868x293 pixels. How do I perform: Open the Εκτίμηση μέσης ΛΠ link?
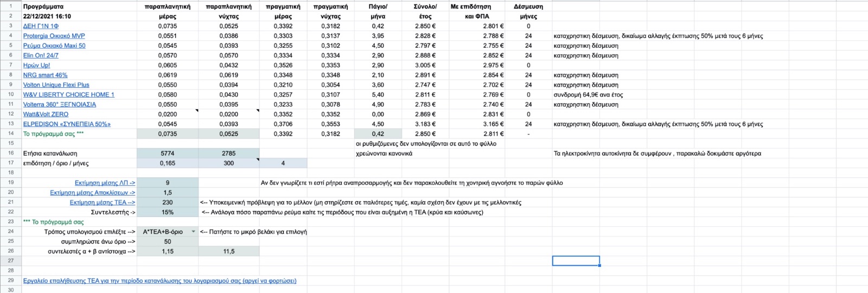tap(105, 183)
